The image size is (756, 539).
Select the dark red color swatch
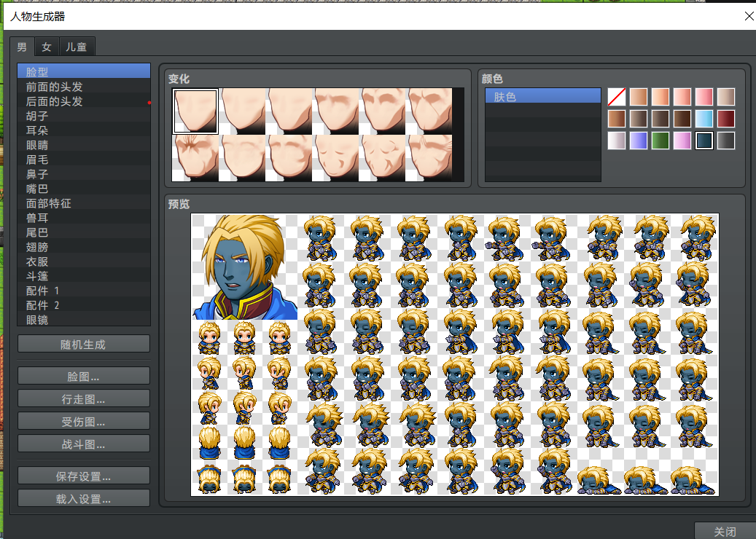click(x=726, y=119)
